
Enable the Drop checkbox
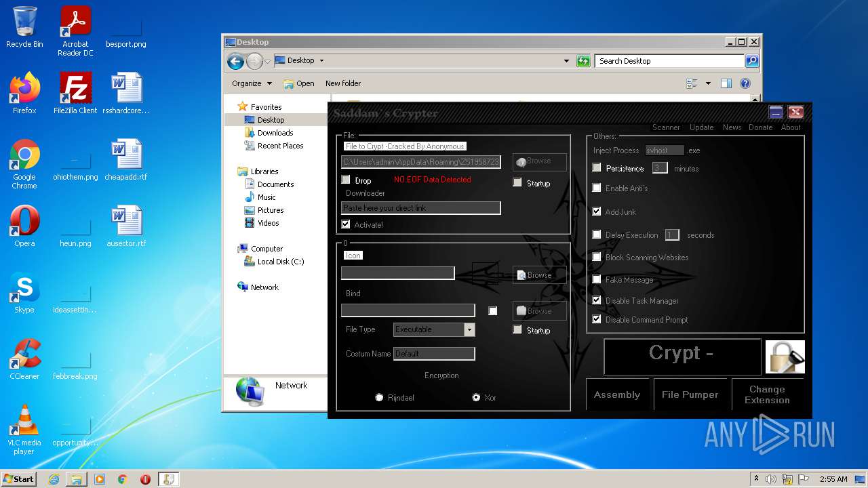[346, 180]
